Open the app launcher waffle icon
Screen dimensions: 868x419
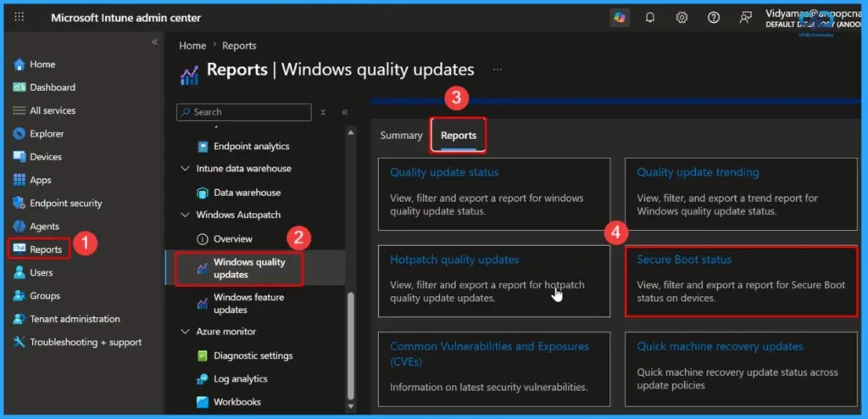[19, 17]
